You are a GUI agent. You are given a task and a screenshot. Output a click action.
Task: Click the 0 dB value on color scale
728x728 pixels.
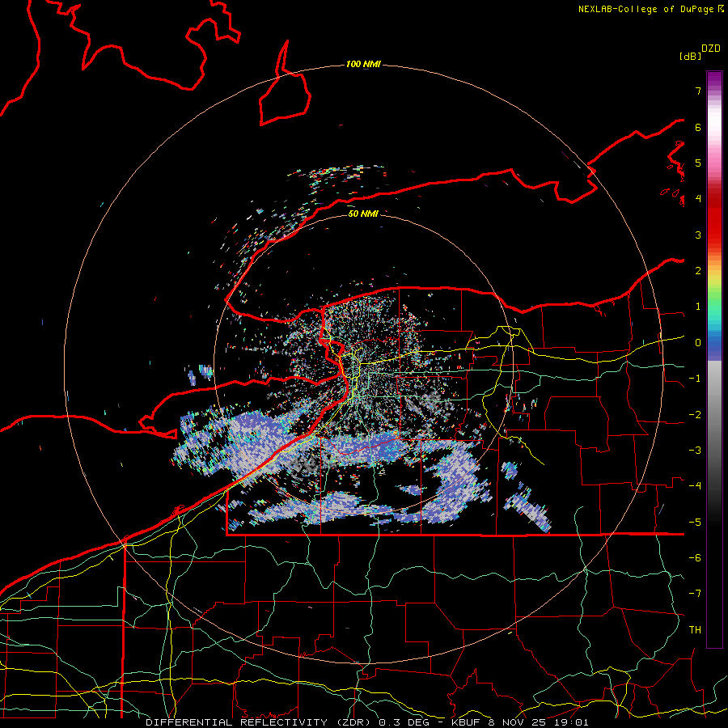point(698,343)
